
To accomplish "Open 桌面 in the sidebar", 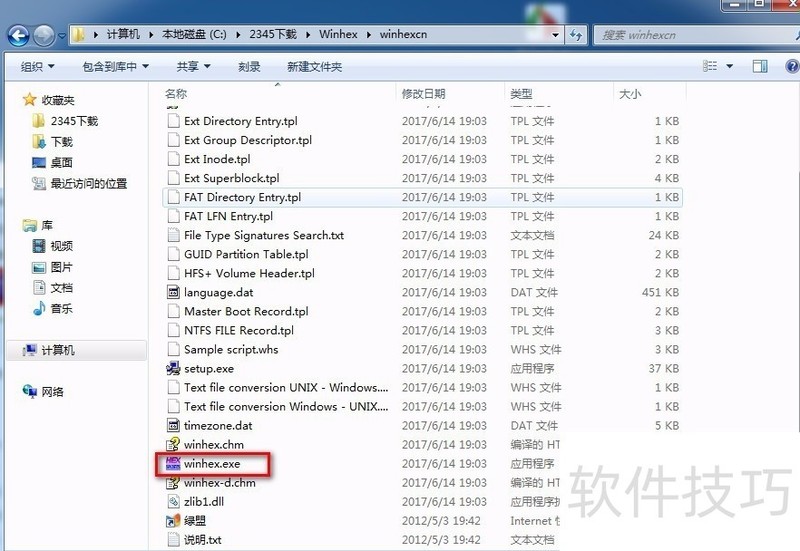I will 53,162.
